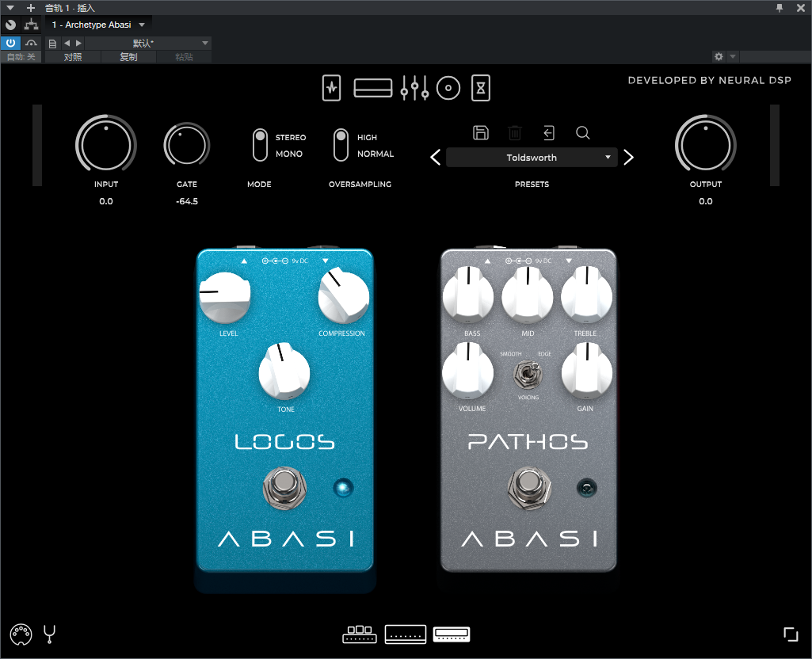This screenshot has width=812, height=659.
Task: Open the pre-effects pedal section icon
Action: pos(331,88)
